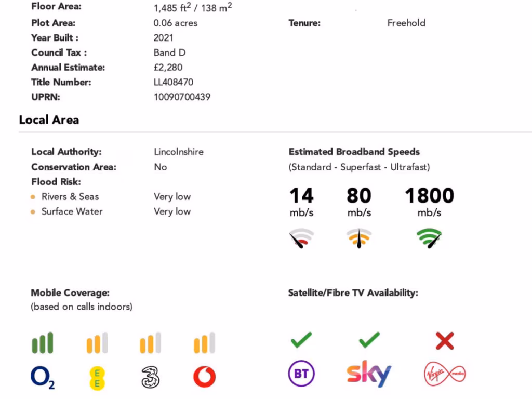This screenshot has width=532, height=399.
Task: Click the red cross above Virgin Media
Action: [x=445, y=341]
